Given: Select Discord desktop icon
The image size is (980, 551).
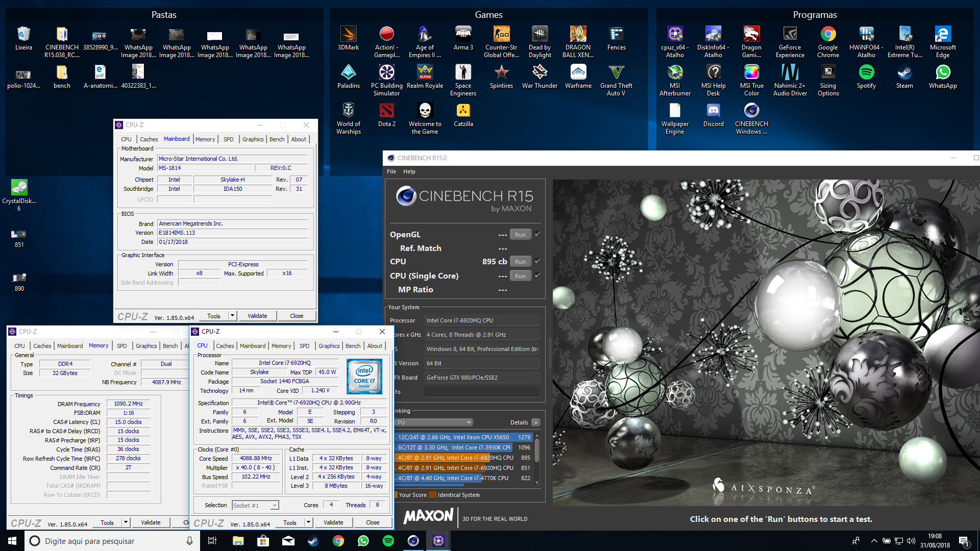Looking at the screenshot, I should click(713, 115).
